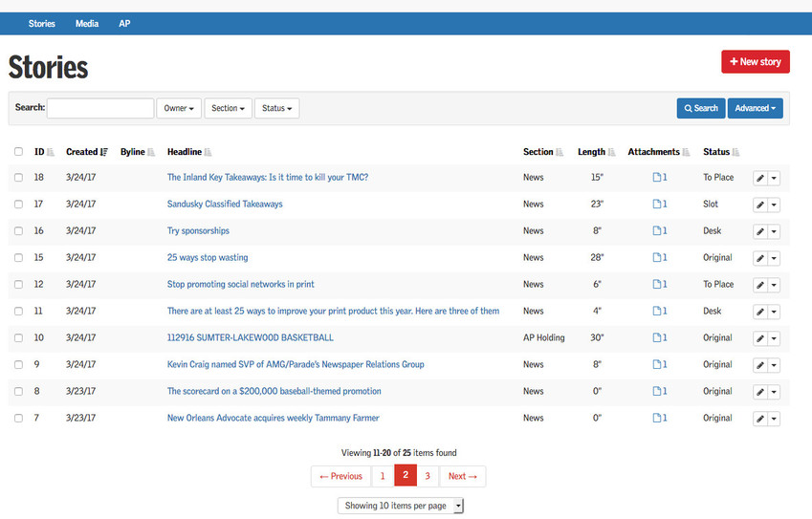Open 112916 SUMTER-LAKEWOOD BASKETBALL headline
The width and height of the screenshot is (812, 519).
point(251,338)
